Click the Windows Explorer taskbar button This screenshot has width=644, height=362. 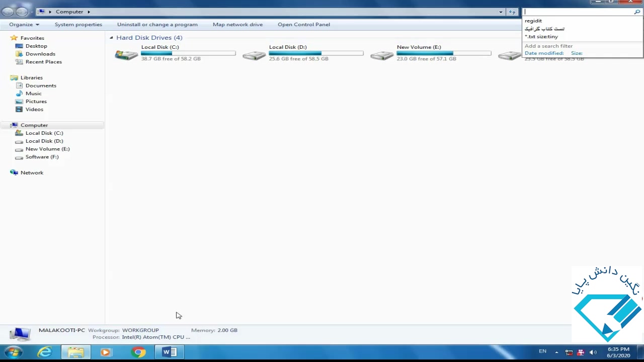pos(76,352)
